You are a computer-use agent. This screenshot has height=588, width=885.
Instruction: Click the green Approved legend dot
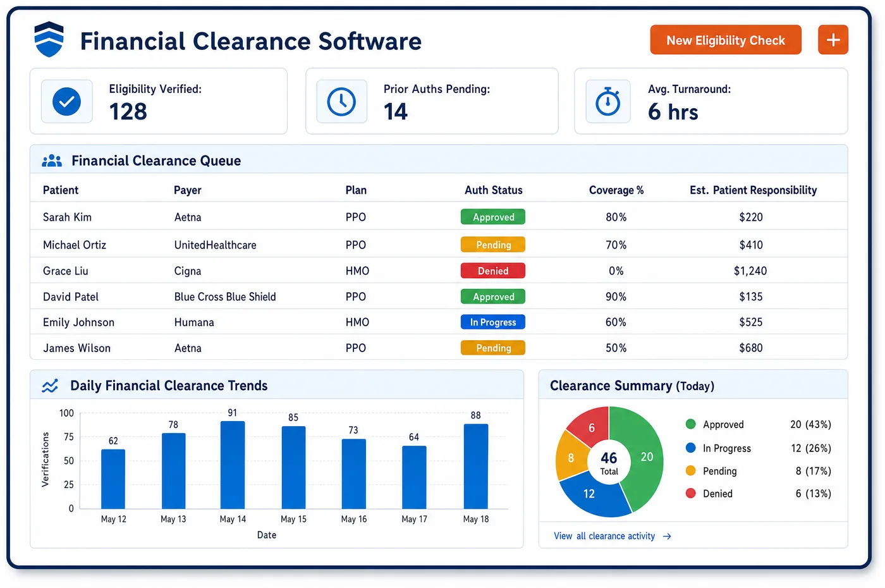point(690,424)
